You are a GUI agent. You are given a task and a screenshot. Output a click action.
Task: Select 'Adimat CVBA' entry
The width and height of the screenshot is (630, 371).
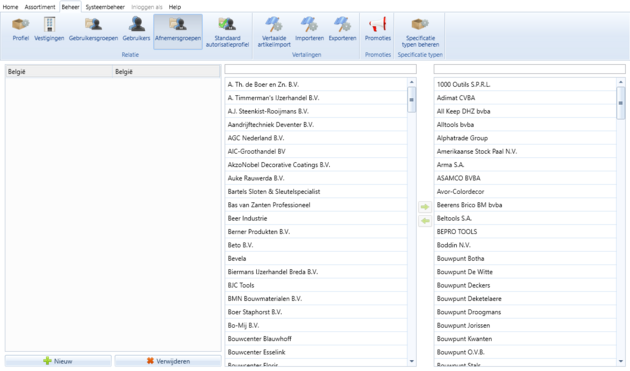pos(526,98)
